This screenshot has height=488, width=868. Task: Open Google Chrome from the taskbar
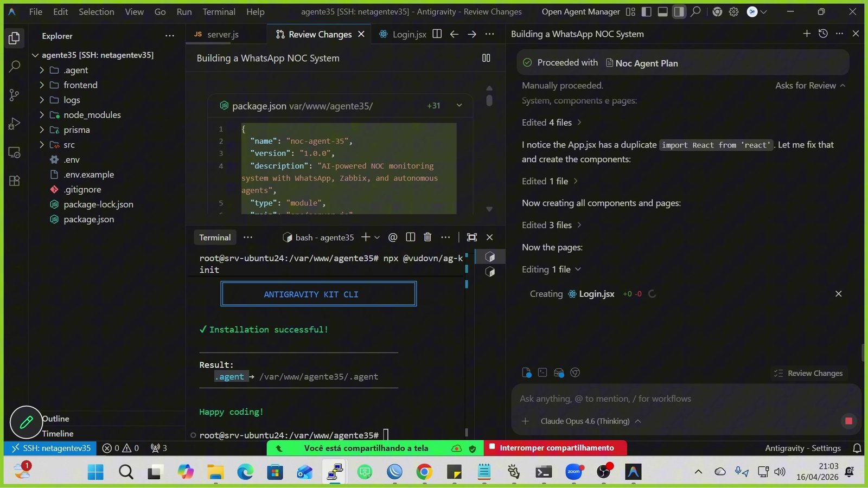424,472
